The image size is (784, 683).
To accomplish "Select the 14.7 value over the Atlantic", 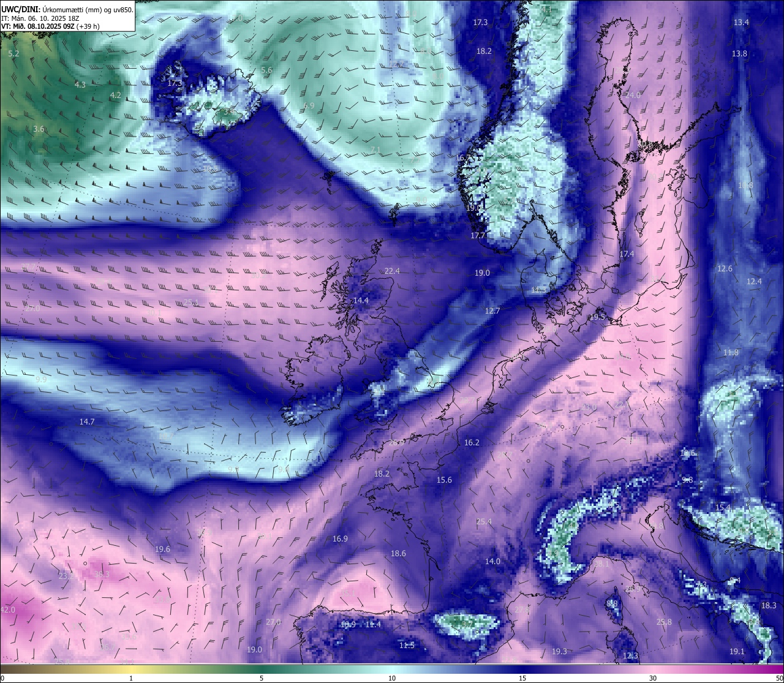I will pos(87,421).
